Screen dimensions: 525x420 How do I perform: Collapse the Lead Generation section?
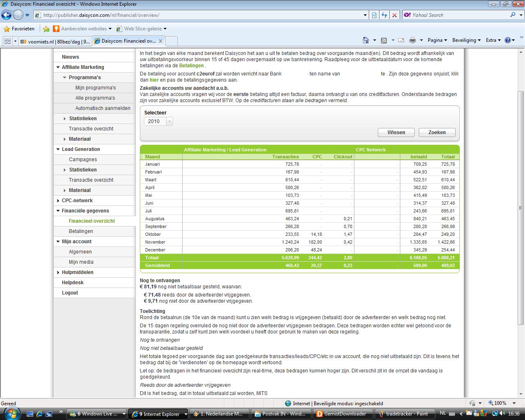pyautogui.click(x=58, y=149)
